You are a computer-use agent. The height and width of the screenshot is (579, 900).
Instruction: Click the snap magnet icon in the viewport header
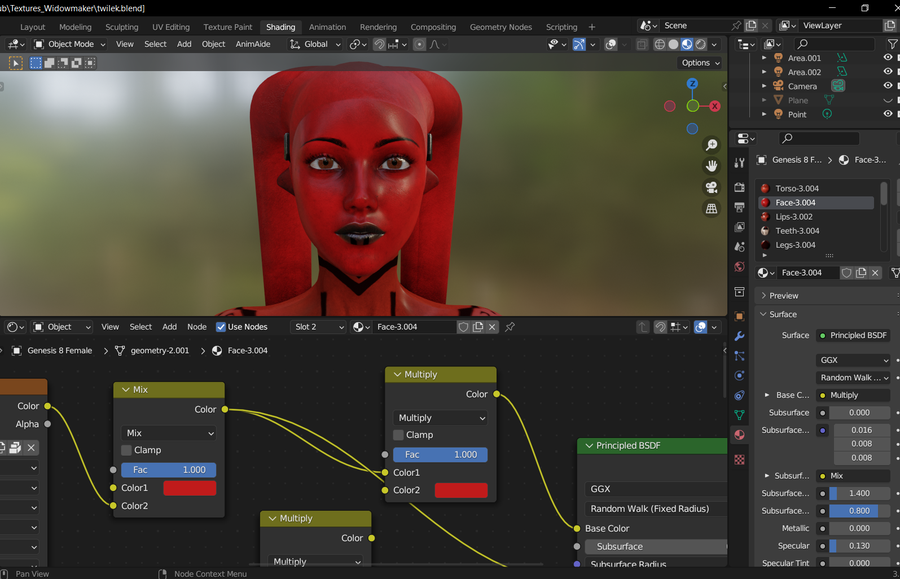click(x=379, y=44)
